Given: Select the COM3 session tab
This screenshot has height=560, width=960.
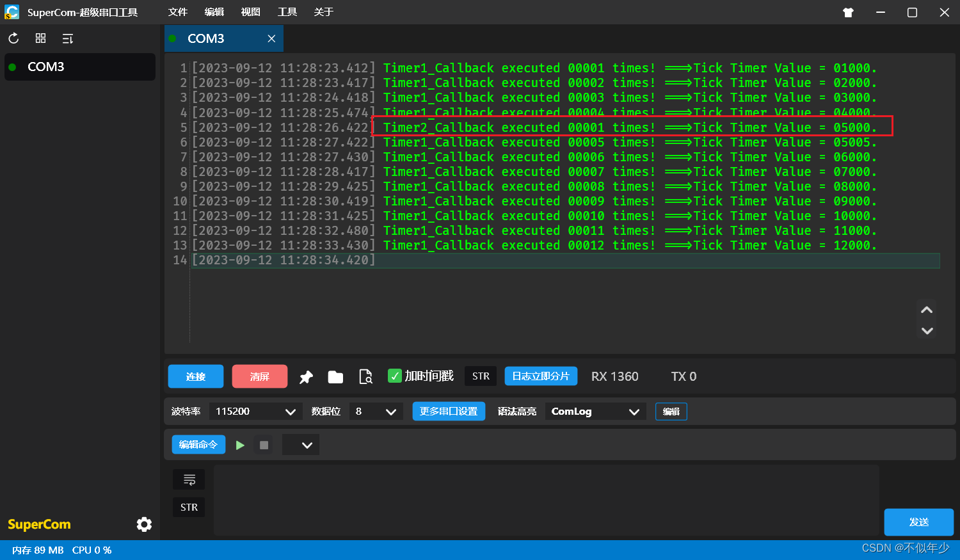Looking at the screenshot, I should [x=205, y=38].
